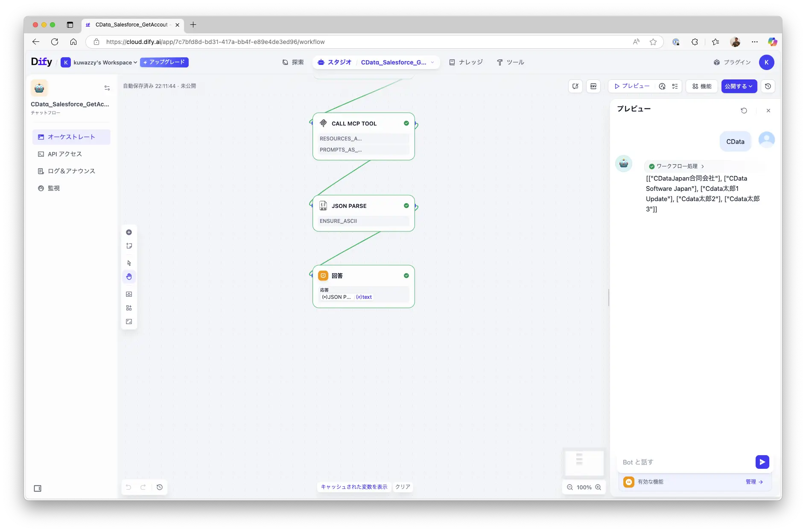Open the オーケストレート sidebar item
This screenshot has height=532, width=806.
[71, 137]
